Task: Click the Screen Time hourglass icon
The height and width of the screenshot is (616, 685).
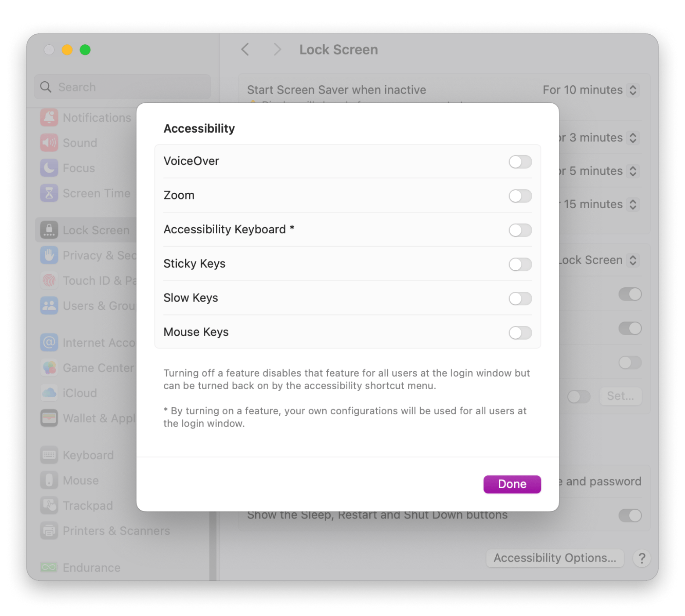Action: point(49,193)
